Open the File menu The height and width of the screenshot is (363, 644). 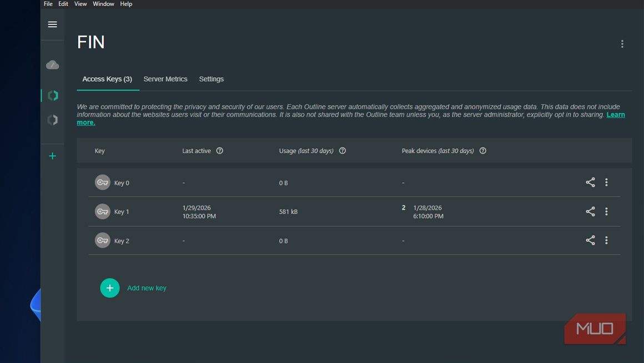(x=48, y=4)
